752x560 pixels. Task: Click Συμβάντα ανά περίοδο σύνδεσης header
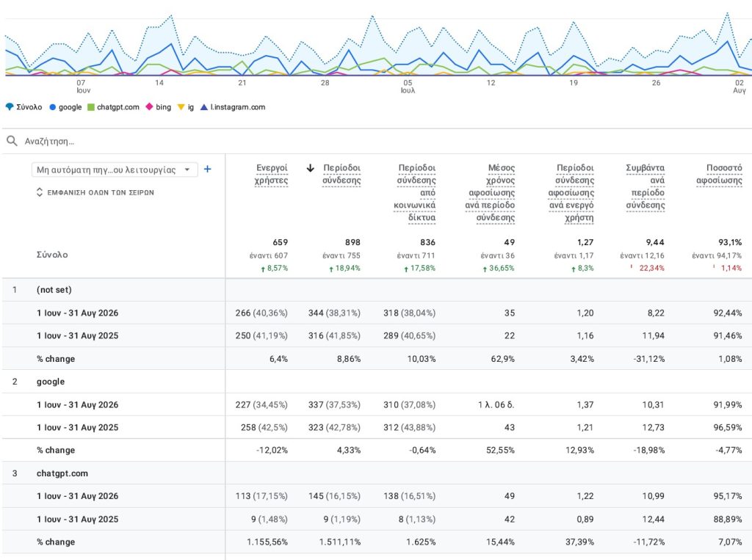pos(646,186)
